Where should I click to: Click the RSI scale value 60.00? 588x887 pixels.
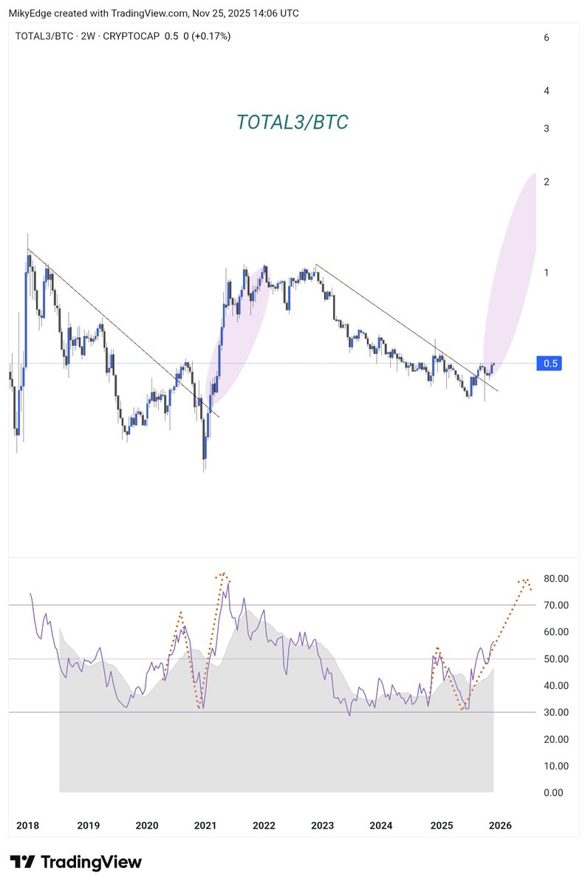555,632
